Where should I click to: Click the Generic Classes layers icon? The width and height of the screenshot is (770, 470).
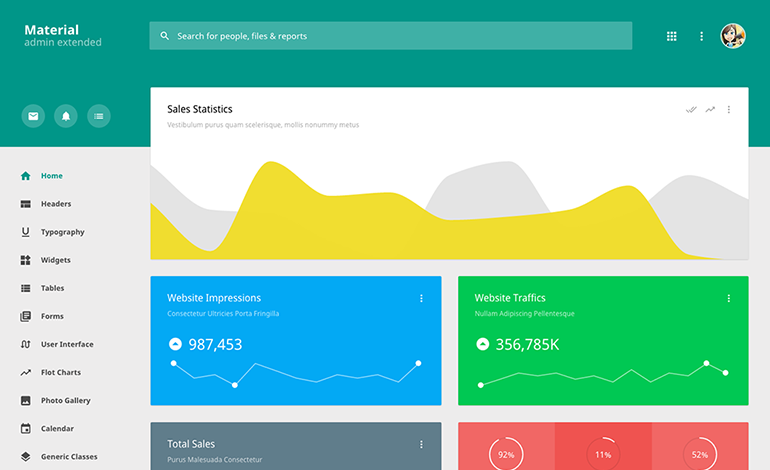26,456
